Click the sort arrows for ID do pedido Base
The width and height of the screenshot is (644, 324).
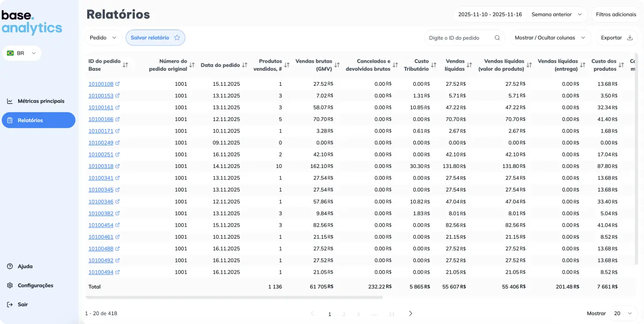[x=126, y=65]
